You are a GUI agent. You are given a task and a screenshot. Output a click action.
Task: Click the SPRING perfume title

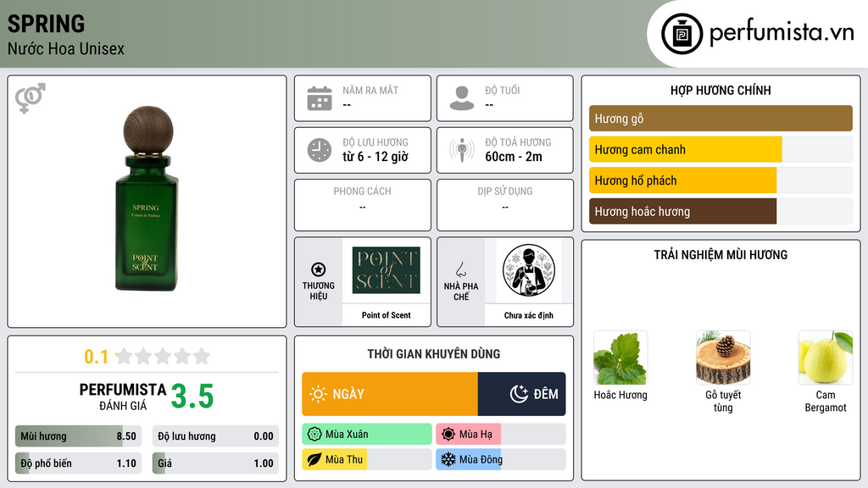click(47, 24)
